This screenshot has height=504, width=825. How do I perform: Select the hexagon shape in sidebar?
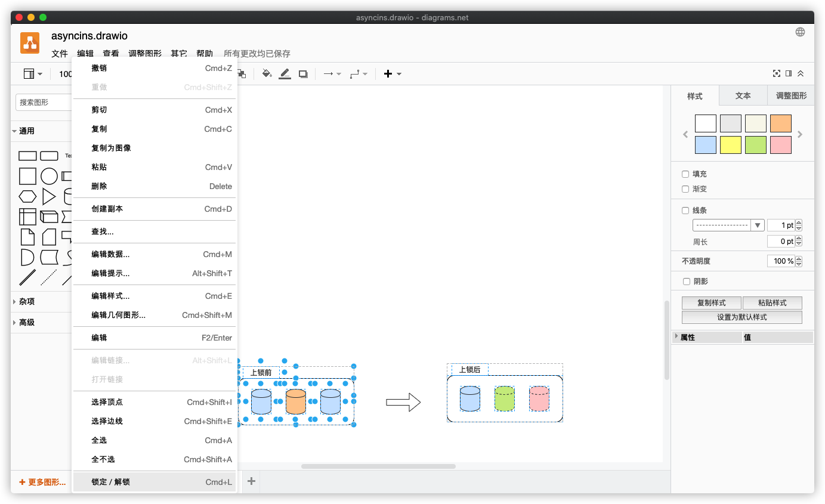coord(27,196)
